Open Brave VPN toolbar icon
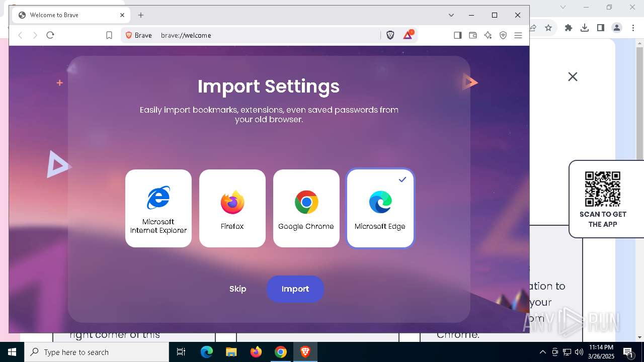 coord(503,35)
